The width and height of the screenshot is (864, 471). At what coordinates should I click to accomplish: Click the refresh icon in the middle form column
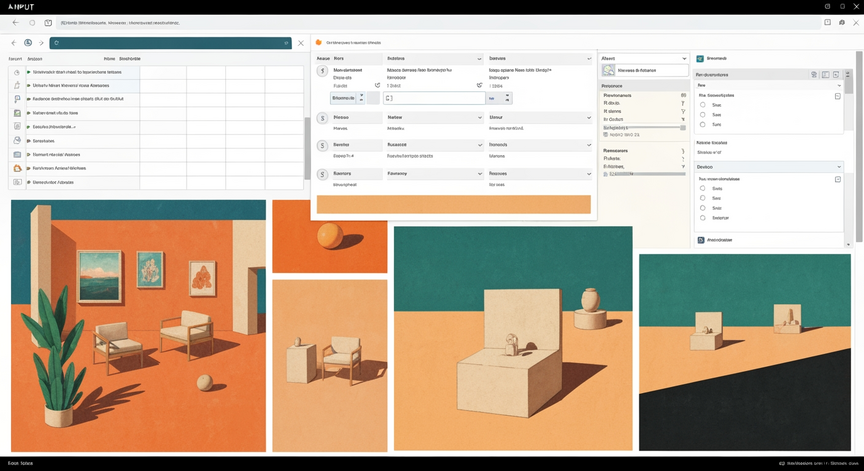pyautogui.click(x=479, y=85)
